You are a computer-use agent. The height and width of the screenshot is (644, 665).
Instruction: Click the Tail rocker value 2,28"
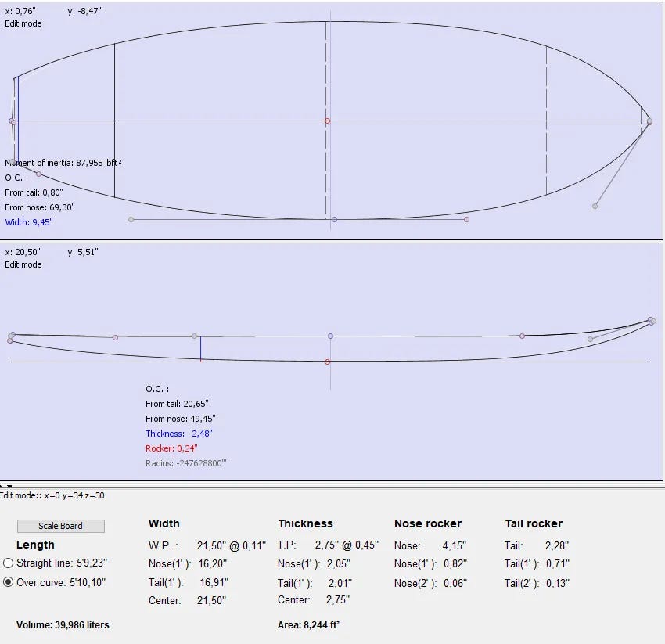coord(557,545)
